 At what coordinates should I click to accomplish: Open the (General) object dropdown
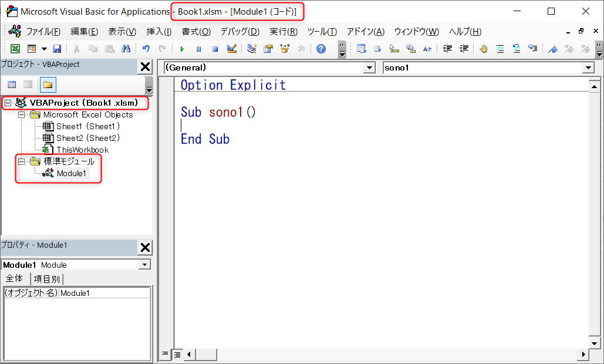point(369,68)
